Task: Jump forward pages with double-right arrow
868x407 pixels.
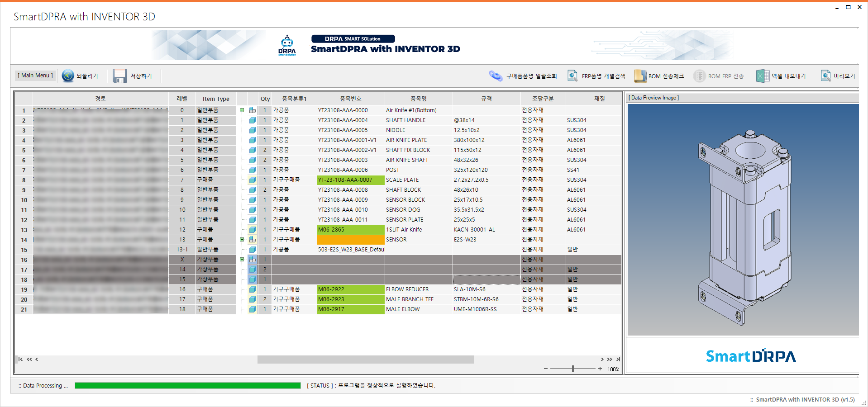Action: coord(610,359)
